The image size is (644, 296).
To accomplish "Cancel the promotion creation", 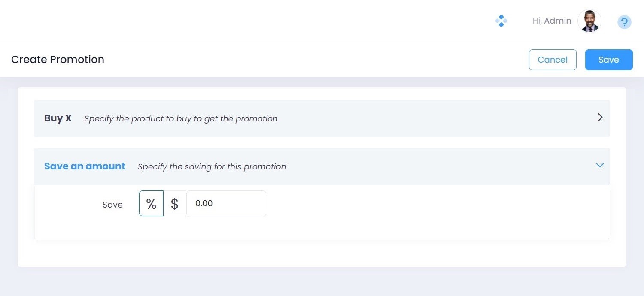I will click(552, 60).
